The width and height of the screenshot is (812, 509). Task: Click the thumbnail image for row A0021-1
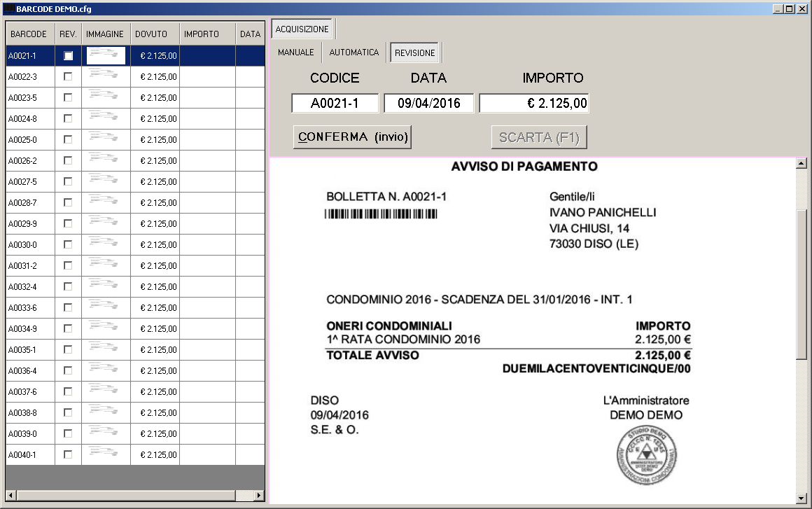pos(106,55)
